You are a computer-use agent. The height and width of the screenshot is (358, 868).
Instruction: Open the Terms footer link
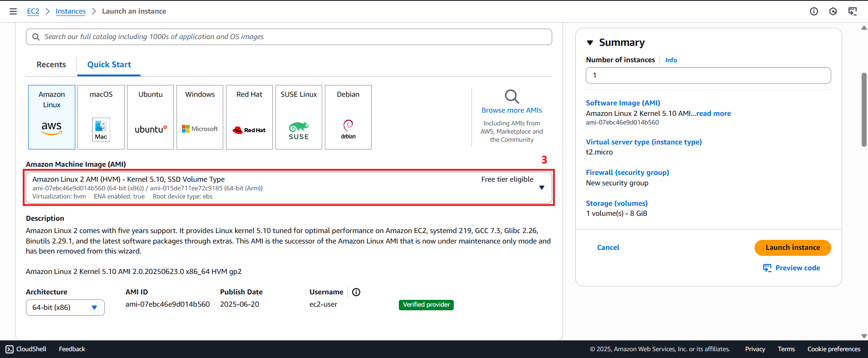click(786, 349)
